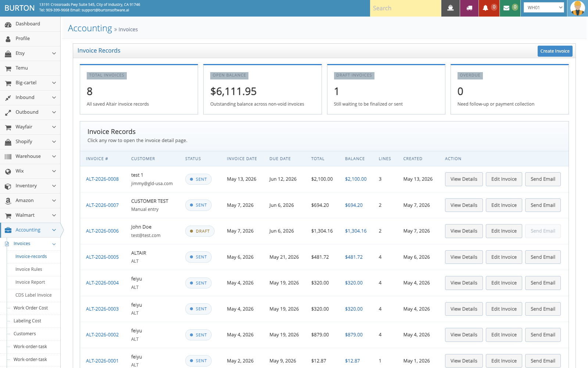The width and height of the screenshot is (588, 368).
Task: Open invoice link ALT-2026-0001
Action: coord(102,361)
